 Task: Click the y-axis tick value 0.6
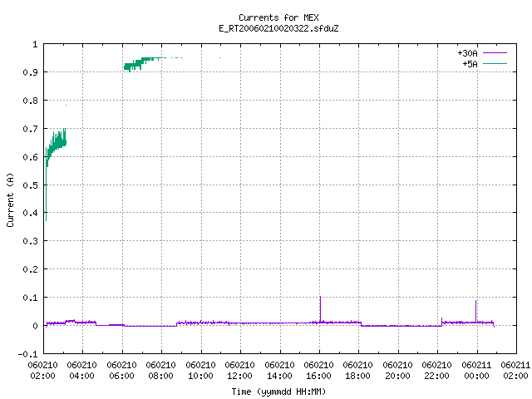click(30, 157)
